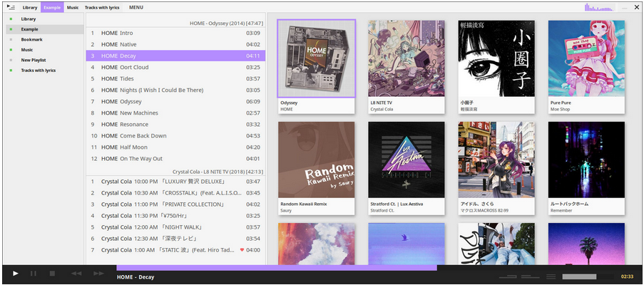Open Pure Pure album by Moe Shop

pyautogui.click(x=586, y=58)
